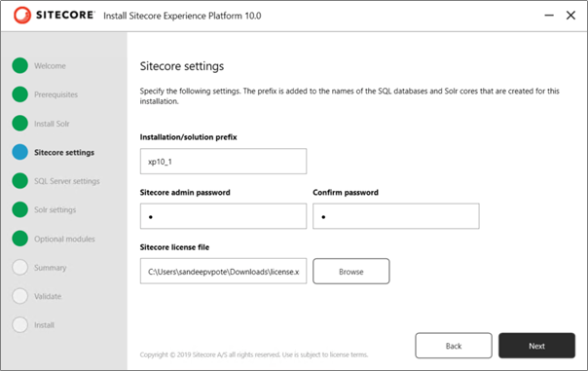Open the Optional modules step label
This screenshot has height=371, width=588.
64,239
